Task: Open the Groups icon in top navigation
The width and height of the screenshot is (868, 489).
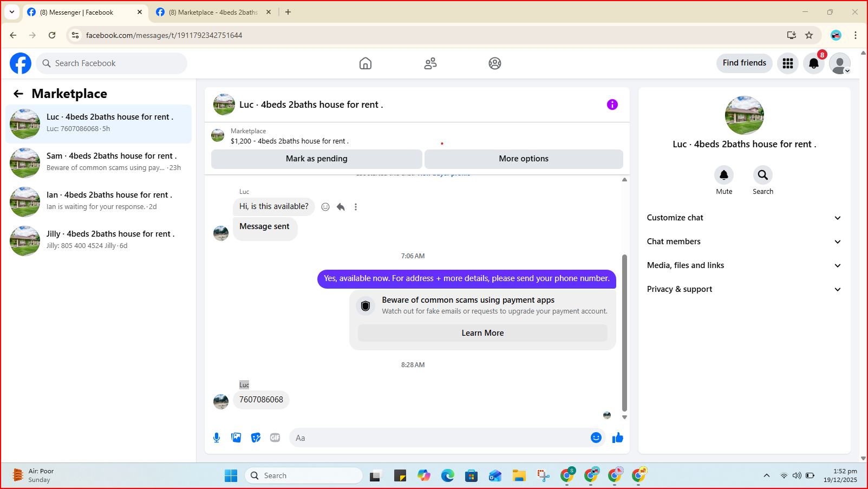Action: point(495,63)
